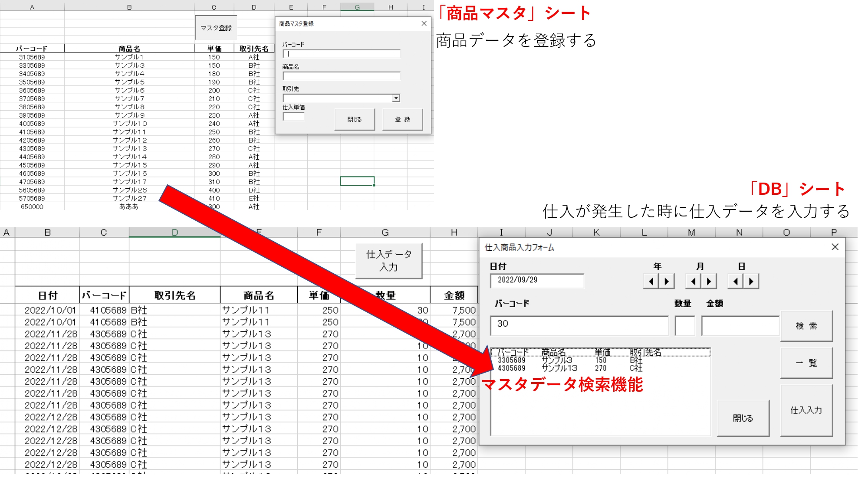This screenshot has width=868, height=488.
Task: Click the 仕入データ入力 button on DB sheet
Action: [389, 260]
